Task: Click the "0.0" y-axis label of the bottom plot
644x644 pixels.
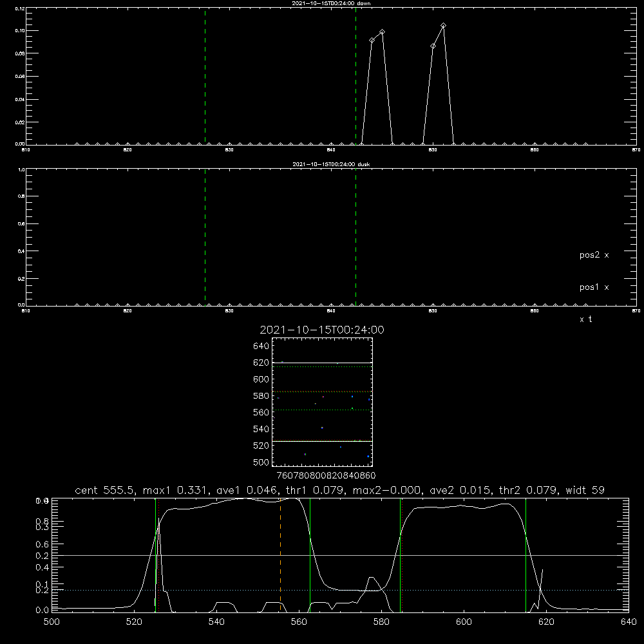Action: (43, 611)
